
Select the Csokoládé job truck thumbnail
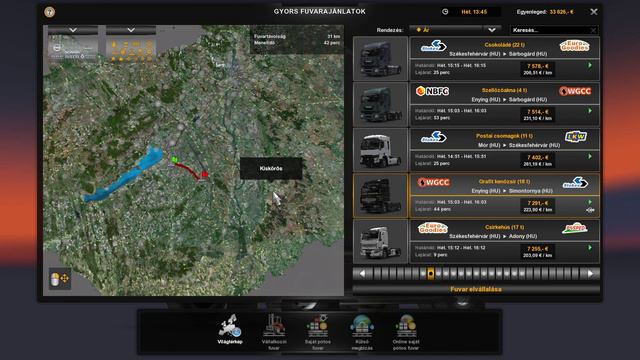(x=380, y=58)
